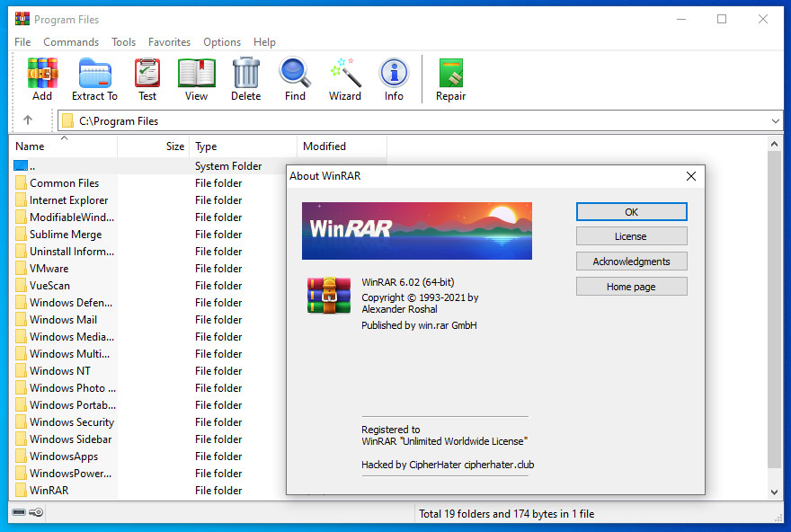
Task: Launch the Wizard wand icon
Action: (x=345, y=74)
